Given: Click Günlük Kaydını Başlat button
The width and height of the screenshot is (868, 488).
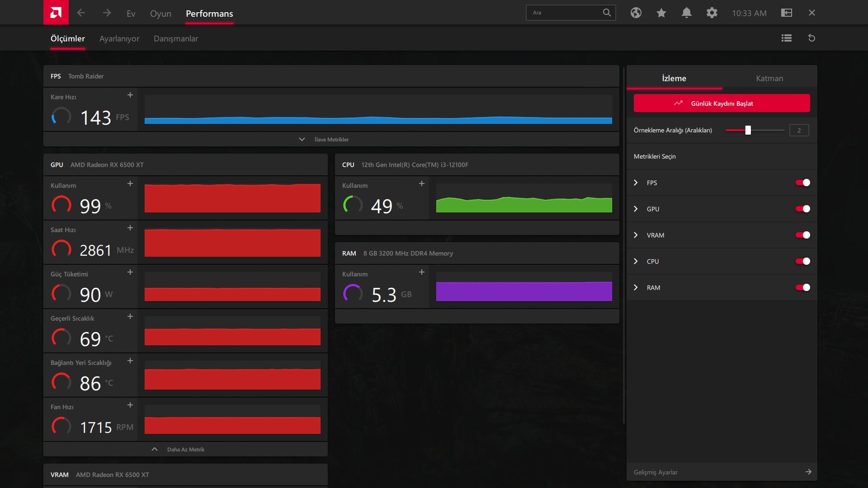Looking at the screenshot, I should point(722,103).
